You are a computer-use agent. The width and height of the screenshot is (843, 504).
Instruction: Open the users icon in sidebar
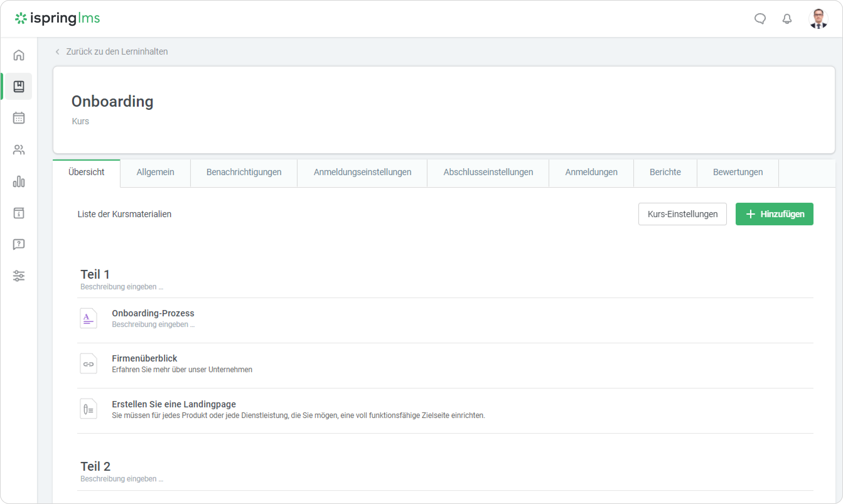pyautogui.click(x=19, y=149)
